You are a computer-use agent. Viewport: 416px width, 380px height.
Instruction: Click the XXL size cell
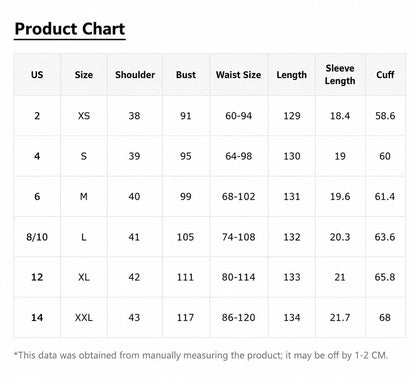pos(84,317)
